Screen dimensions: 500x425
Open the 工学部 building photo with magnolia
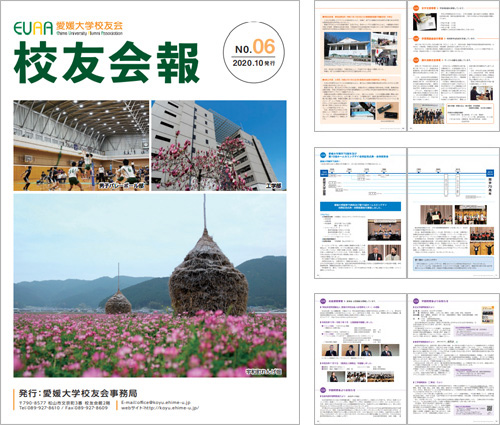click(x=219, y=146)
